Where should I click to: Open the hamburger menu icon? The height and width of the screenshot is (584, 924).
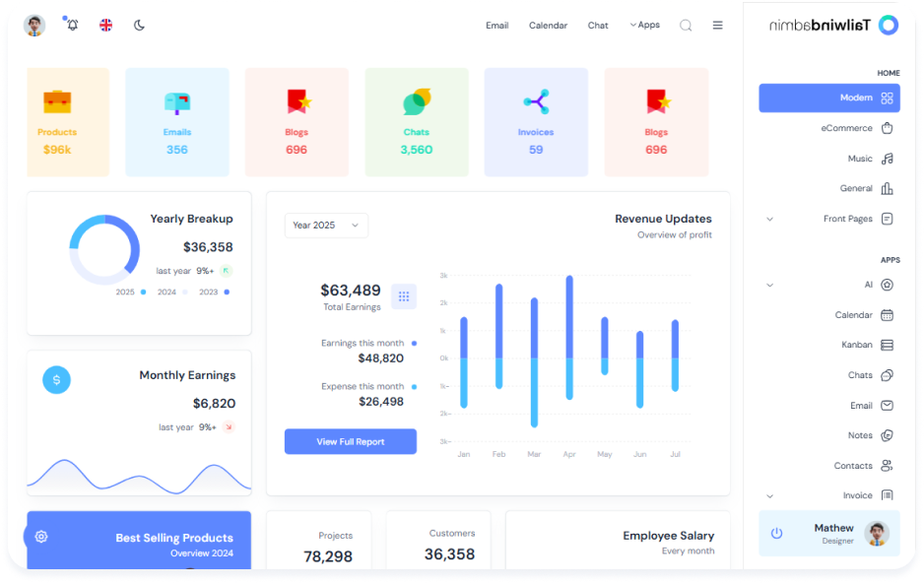point(717,26)
